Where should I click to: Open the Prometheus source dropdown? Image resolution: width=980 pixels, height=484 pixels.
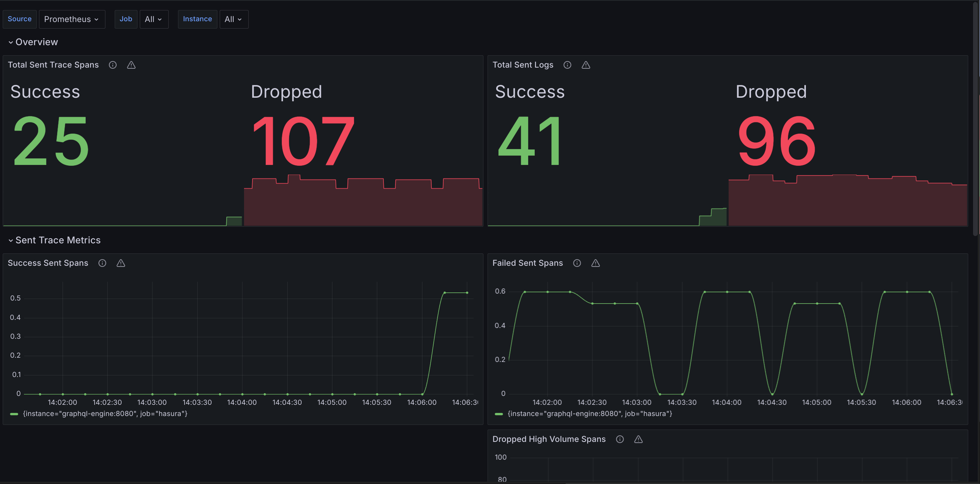tap(72, 19)
